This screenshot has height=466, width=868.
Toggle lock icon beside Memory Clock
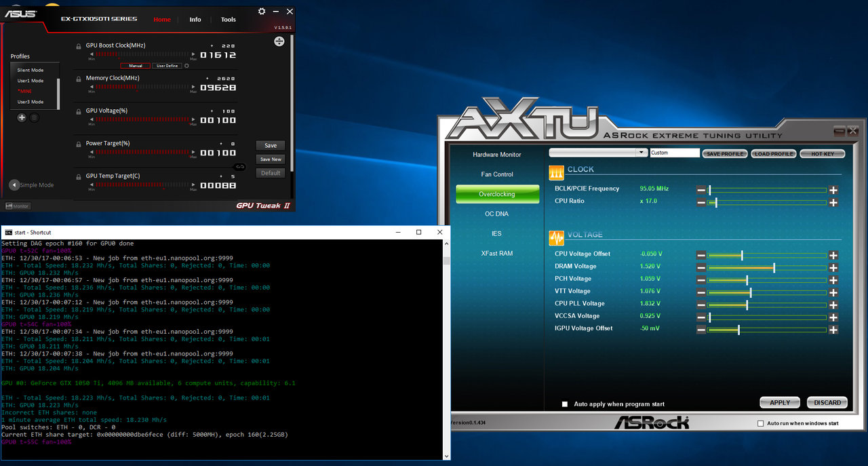79,78
